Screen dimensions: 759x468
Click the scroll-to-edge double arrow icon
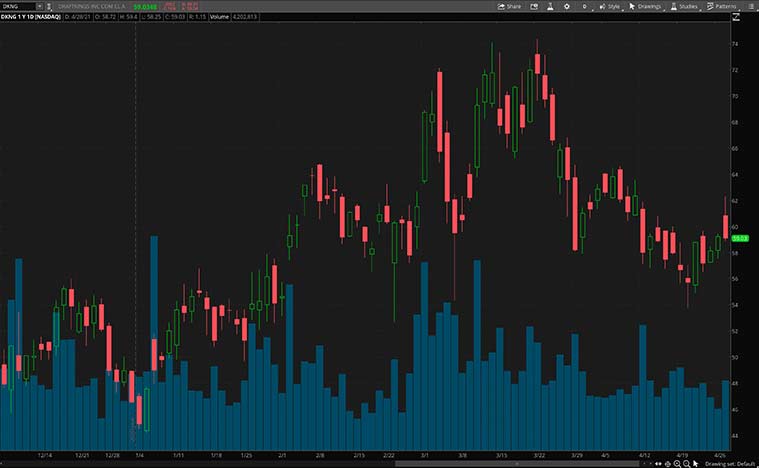click(x=658, y=464)
